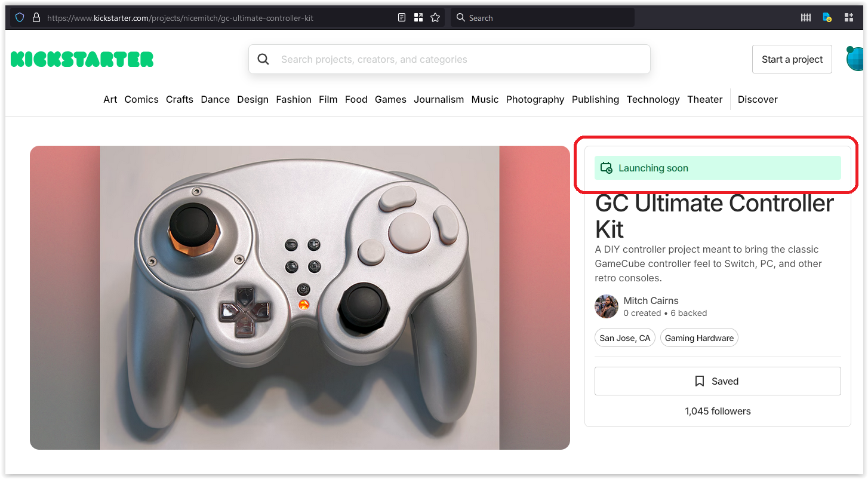The width and height of the screenshot is (868, 479).
Task: Go to Kickstarter home via logo
Action: pos(82,59)
